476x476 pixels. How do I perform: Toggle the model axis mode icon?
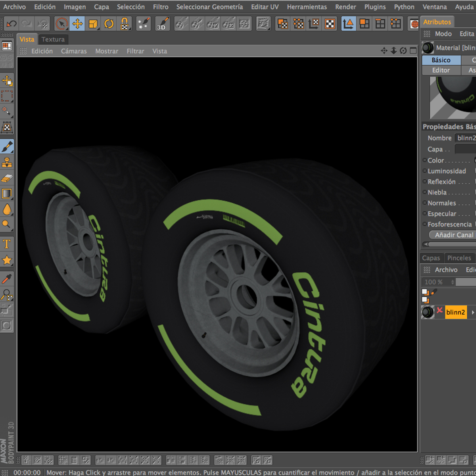[348, 24]
